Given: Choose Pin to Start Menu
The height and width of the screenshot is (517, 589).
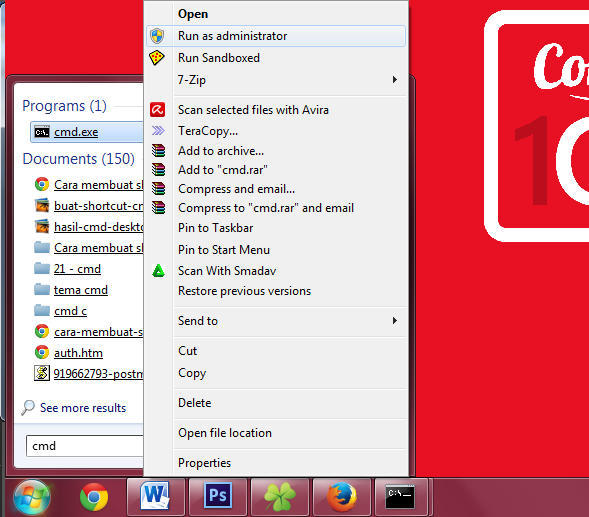Looking at the screenshot, I should tap(276, 249).
